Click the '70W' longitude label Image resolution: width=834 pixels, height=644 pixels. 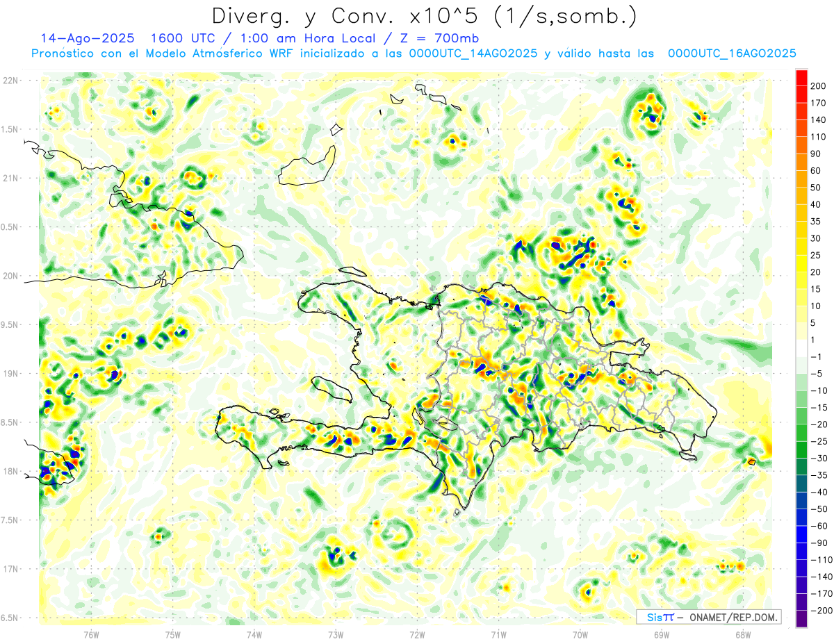click(x=580, y=634)
